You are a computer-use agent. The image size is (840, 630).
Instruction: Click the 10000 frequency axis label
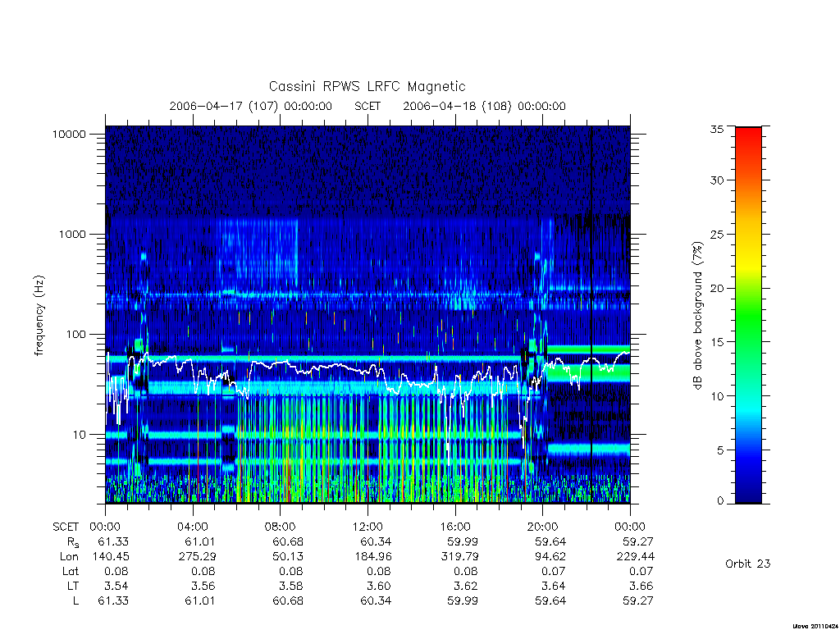coord(69,134)
